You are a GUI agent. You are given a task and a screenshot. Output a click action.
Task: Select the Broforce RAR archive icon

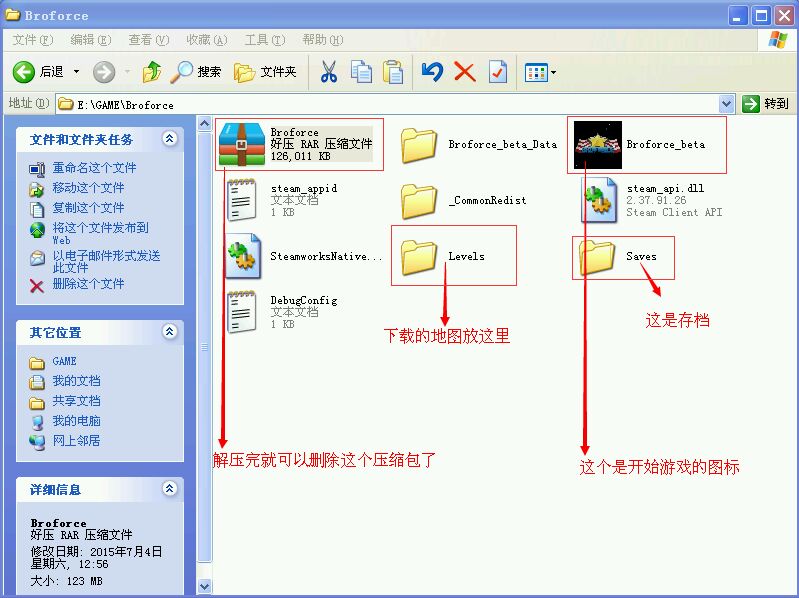click(x=242, y=144)
